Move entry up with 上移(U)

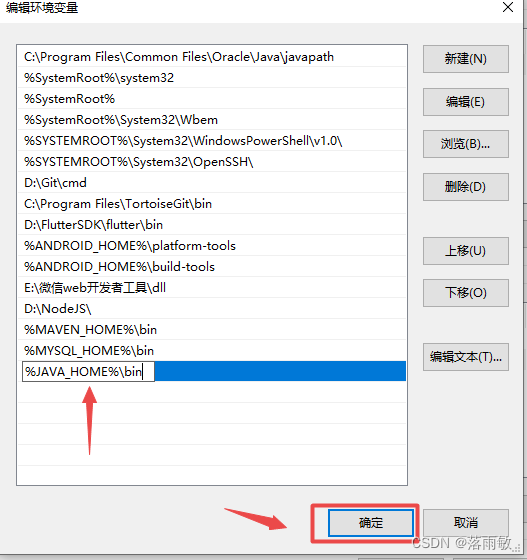coord(466,251)
